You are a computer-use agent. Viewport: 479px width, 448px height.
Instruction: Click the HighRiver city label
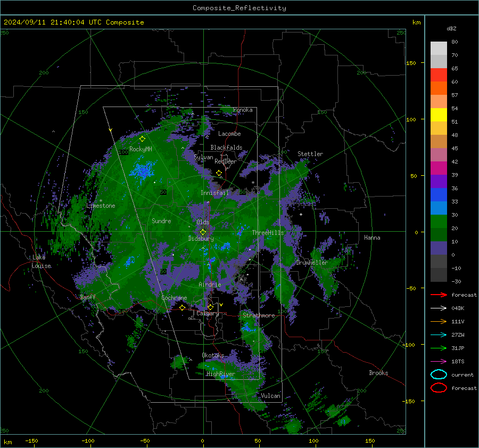(221, 374)
